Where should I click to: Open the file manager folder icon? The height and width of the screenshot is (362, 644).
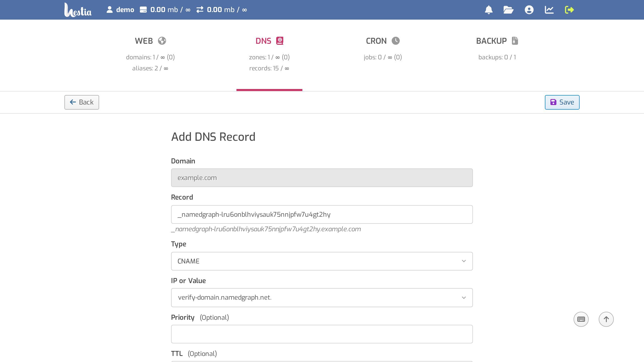pos(508,10)
